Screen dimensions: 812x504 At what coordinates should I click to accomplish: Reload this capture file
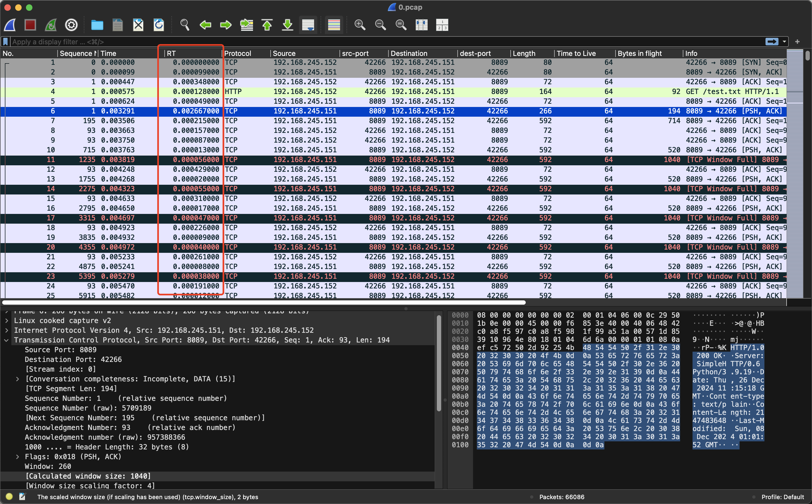(x=159, y=25)
